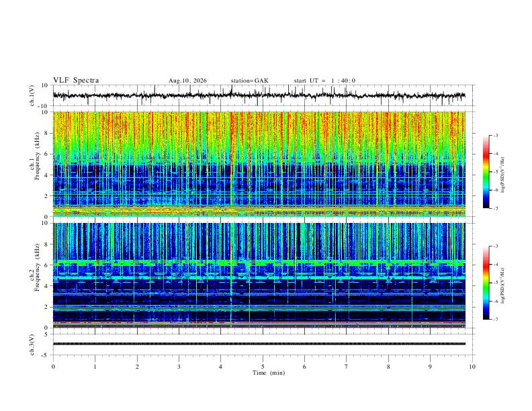Click the 2 minute tick on time axis
Image resolution: width=532 pixels, height=411 pixels.
click(137, 367)
